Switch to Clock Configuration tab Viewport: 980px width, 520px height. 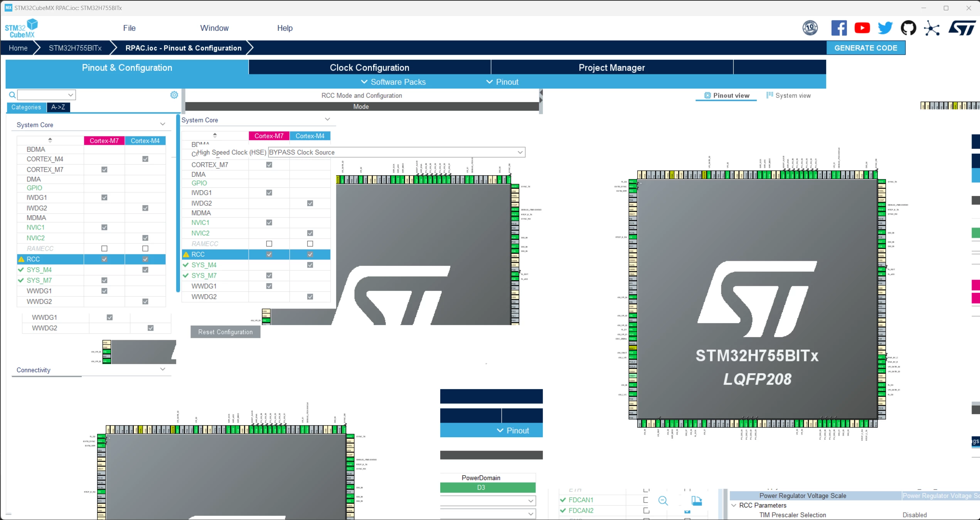[x=369, y=67]
